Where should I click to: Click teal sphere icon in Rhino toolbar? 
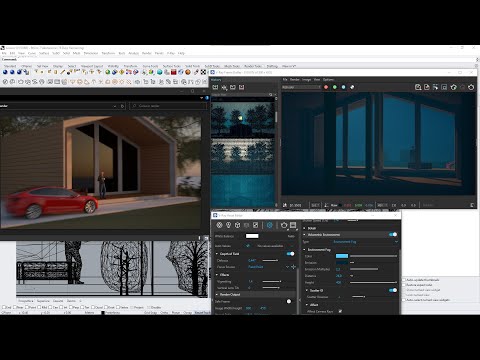point(159,72)
